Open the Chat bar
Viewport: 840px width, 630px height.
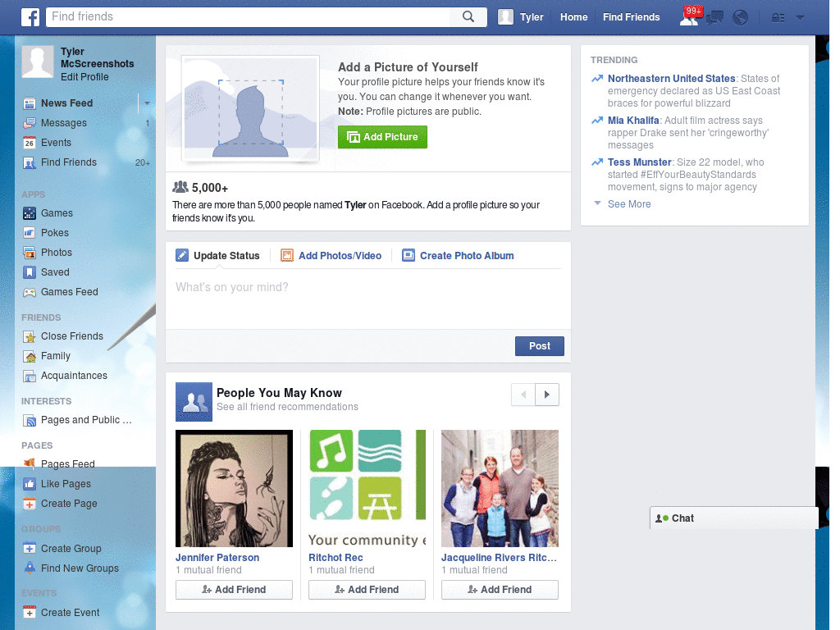point(734,518)
